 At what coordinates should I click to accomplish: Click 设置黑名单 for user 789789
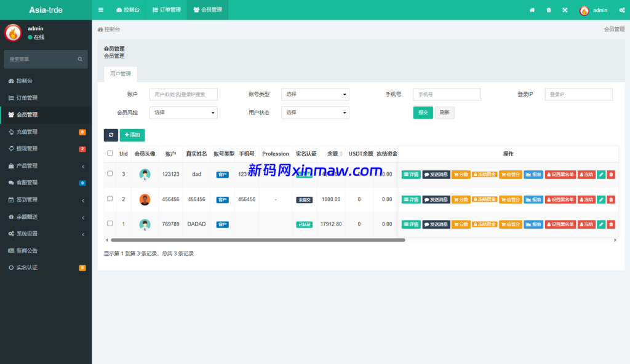pyautogui.click(x=560, y=224)
